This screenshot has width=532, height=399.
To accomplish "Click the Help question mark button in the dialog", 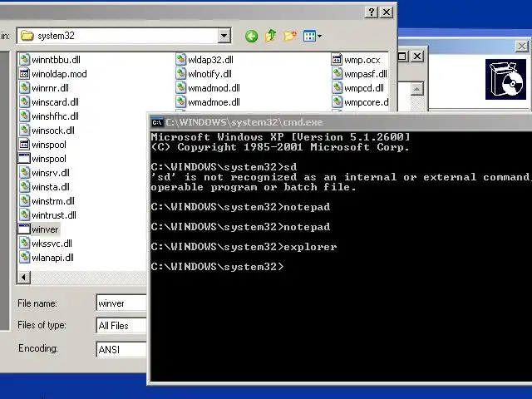I will pyautogui.click(x=372, y=12).
